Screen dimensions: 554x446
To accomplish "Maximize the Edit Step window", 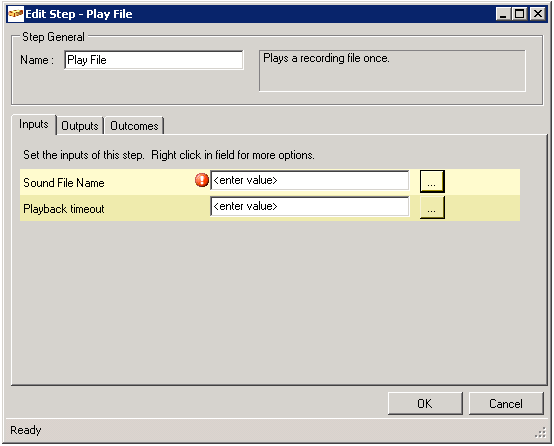I will point(520,14).
